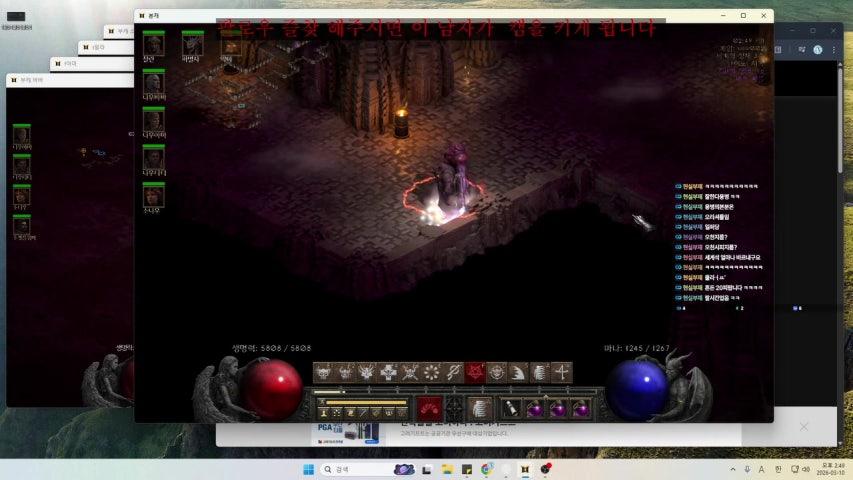Screen dimensions: 853x480
Task: Drink the purple potion in belt slot three
Action: (558, 408)
